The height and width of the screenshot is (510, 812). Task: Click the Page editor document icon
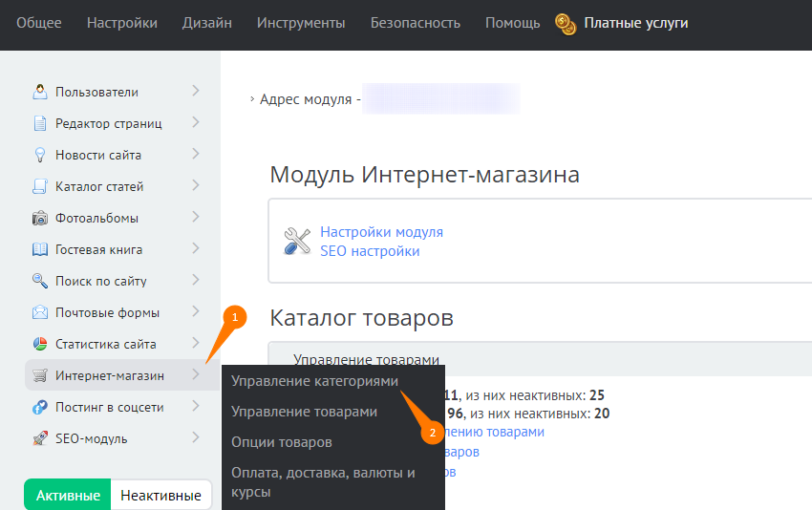40,124
